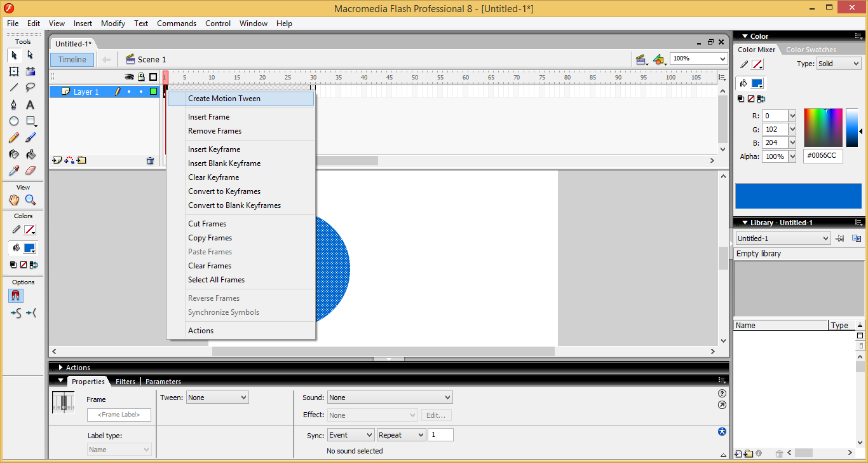
Task: Select the Zoom magnifier tool
Action: click(x=30, y=200)
